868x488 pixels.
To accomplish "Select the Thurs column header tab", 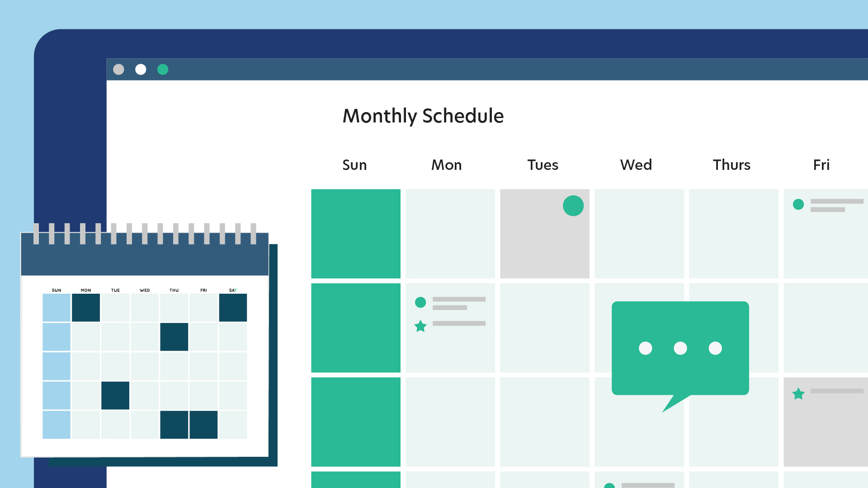I will 731,165.
